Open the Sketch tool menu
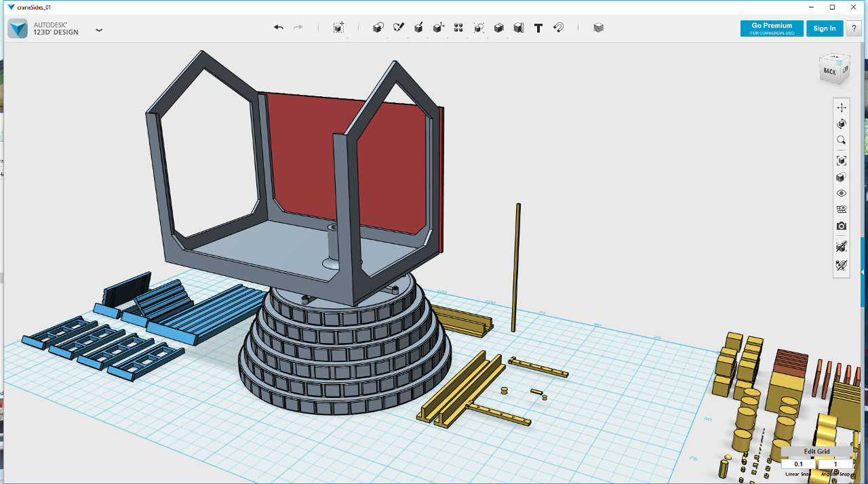The height and width of the screenshot is (484, 868). click(x=399, y=28)
